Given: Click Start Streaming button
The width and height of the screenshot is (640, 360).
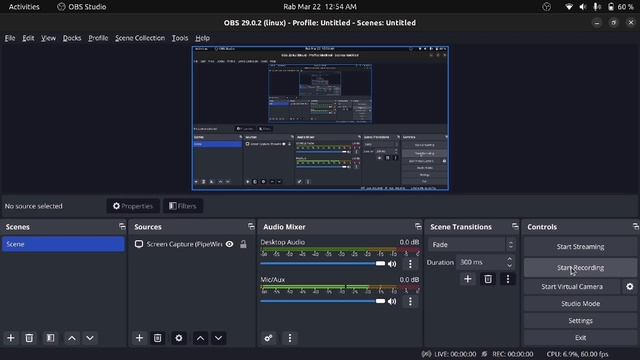Looking at the screenshot, I should (x=580, y=247).
